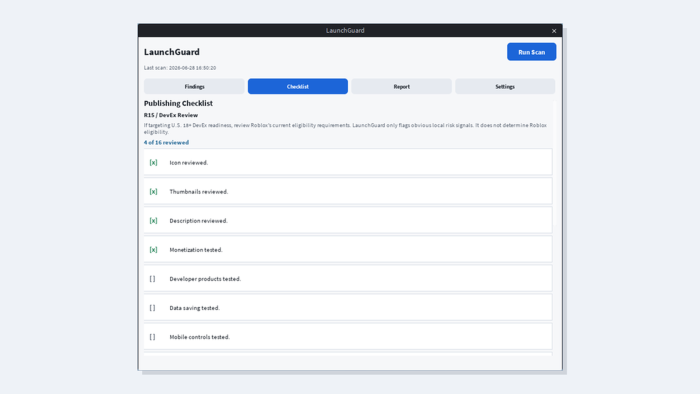Click the Run Scan button

tap(531, 52)
